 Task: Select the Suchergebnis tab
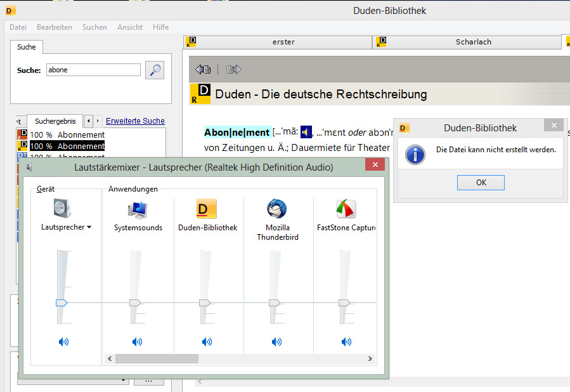click(55, 121)
